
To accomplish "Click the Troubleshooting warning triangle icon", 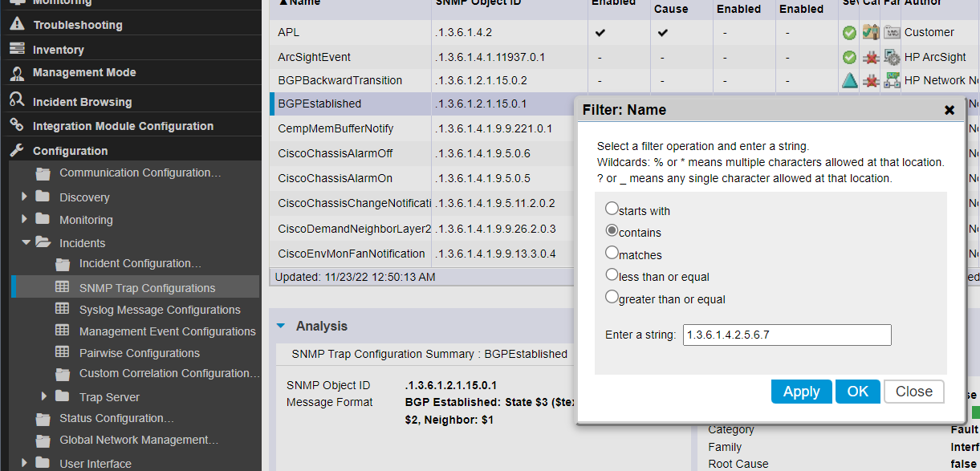I will point(17,25).
